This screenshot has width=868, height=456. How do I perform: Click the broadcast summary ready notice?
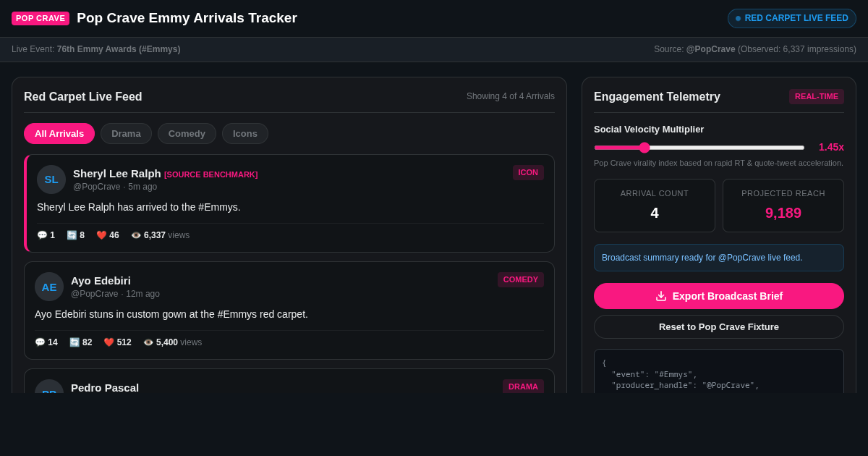[719, 258]
